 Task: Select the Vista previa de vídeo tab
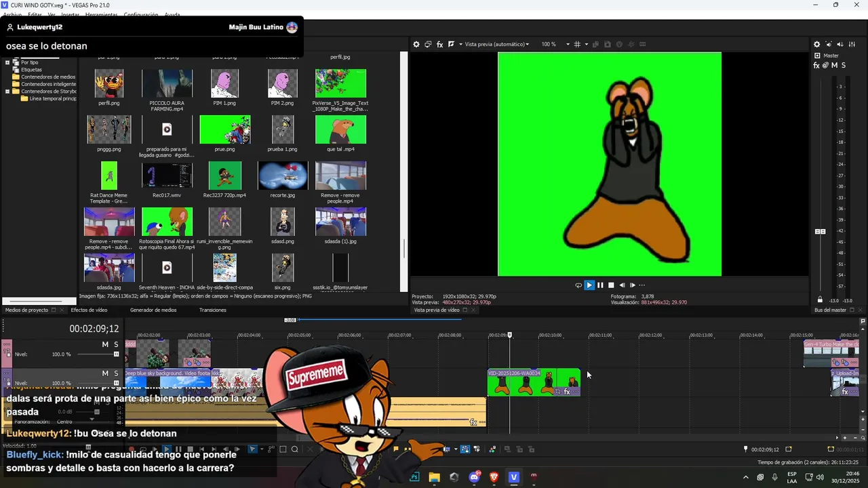(x=437, y=310)
